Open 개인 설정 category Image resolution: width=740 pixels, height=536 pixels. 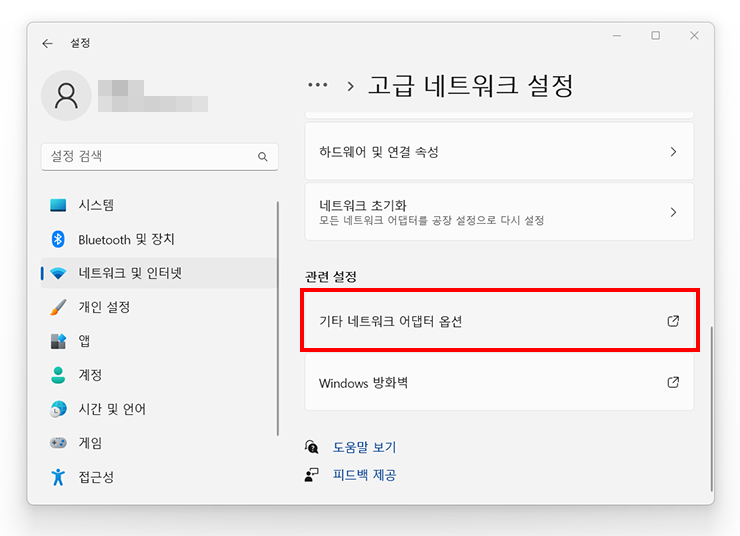click(x=159, y=307)
